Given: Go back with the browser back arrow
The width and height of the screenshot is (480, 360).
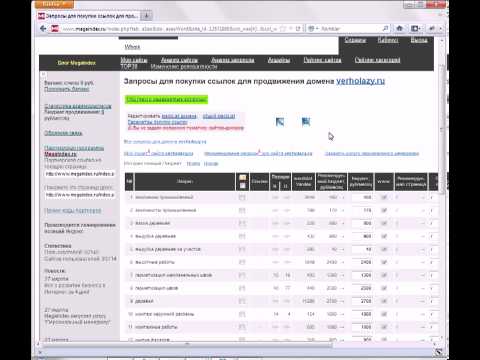Looking at the screenshot, I should click(x=43, y=29).
